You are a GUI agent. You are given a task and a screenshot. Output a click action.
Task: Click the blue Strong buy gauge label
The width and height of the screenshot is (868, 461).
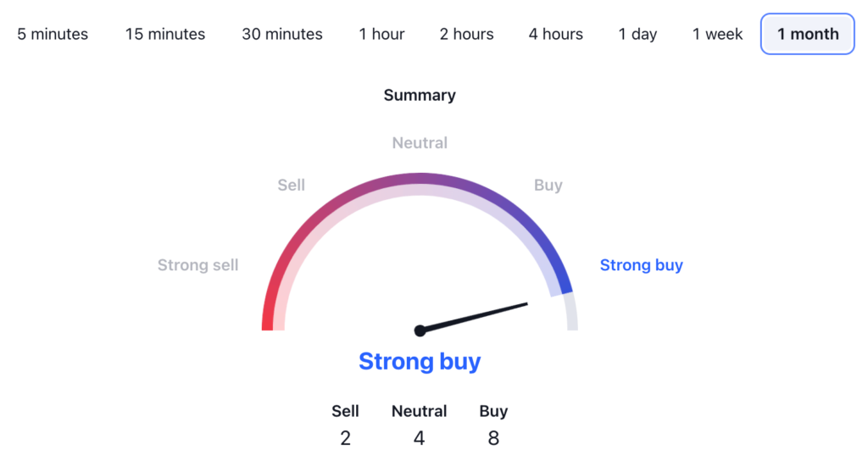click(x=642, y=265)
